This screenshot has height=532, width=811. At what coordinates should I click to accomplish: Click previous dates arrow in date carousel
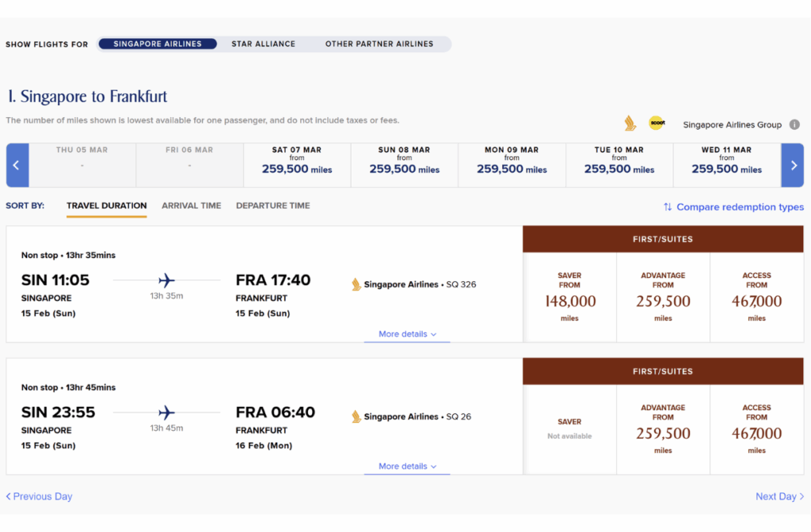point(17,165)
